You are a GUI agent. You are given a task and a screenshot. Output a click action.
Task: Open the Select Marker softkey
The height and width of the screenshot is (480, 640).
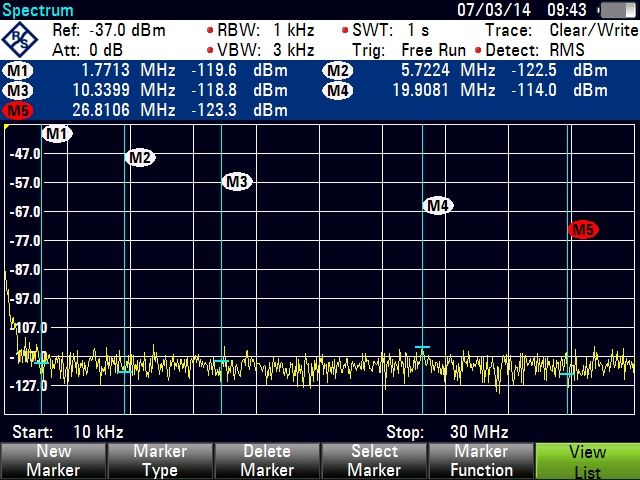[x=373, y=461]
